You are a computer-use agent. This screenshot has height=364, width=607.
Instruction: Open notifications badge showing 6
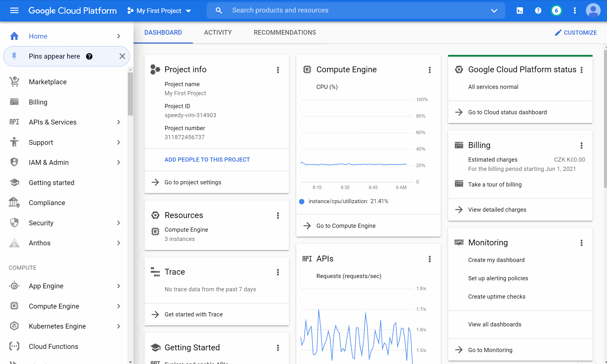pyautogui.click(x=556, y=10)
